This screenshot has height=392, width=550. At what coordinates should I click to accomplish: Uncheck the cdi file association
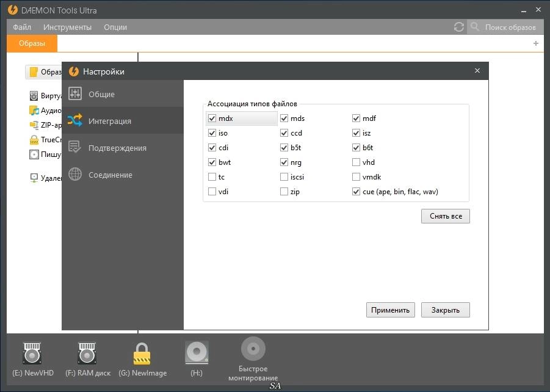[212, 147]
